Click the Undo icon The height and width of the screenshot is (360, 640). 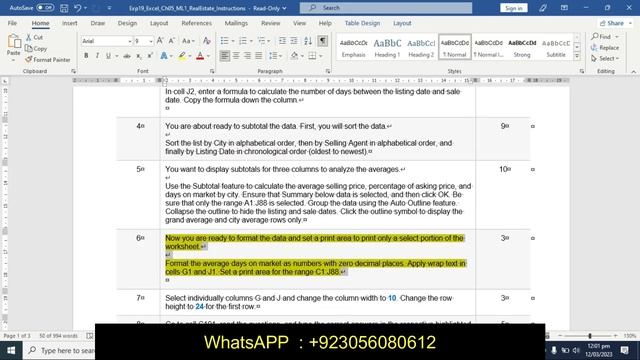(x=78, y=8)
